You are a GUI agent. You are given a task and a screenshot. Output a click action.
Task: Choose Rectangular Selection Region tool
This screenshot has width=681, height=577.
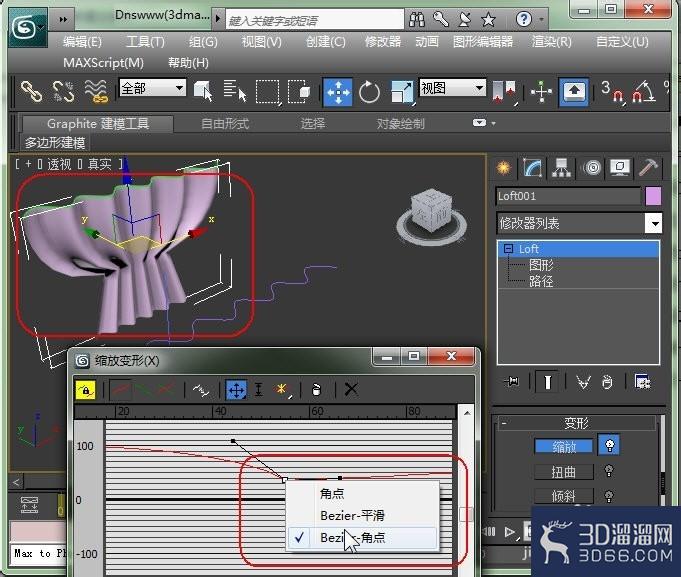point(268,92)
